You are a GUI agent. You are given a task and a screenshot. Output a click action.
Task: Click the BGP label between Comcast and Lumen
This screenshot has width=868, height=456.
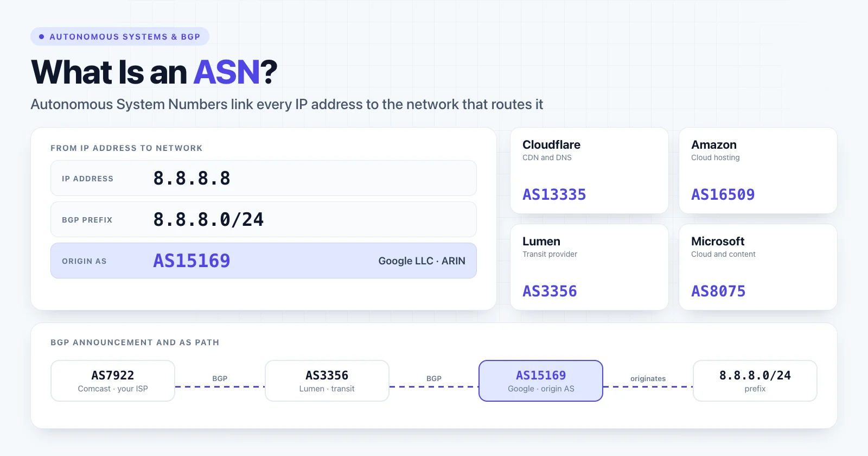pos(220,378)
